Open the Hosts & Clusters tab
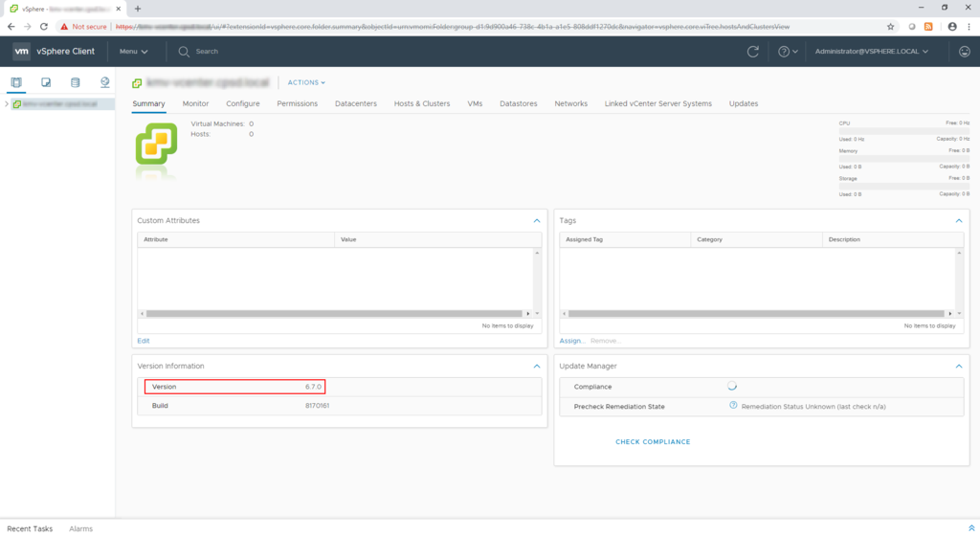The image size is (980, 536). coord(422,103)
